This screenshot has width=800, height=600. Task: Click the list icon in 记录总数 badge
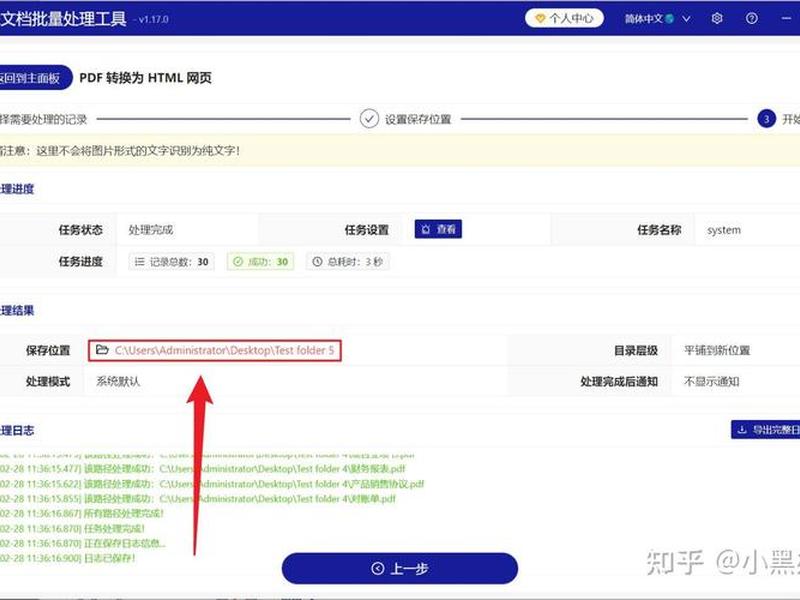[139, 261]
